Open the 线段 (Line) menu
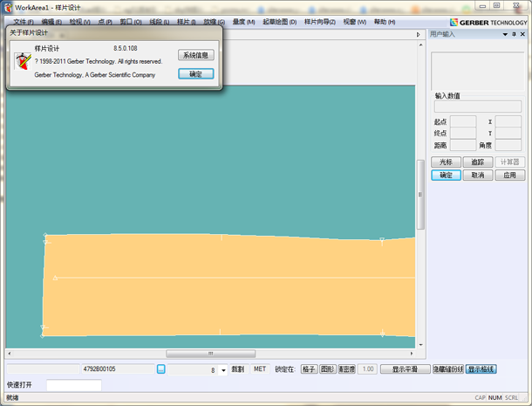Viewport: 532px width, 406px height. [159, 22]
